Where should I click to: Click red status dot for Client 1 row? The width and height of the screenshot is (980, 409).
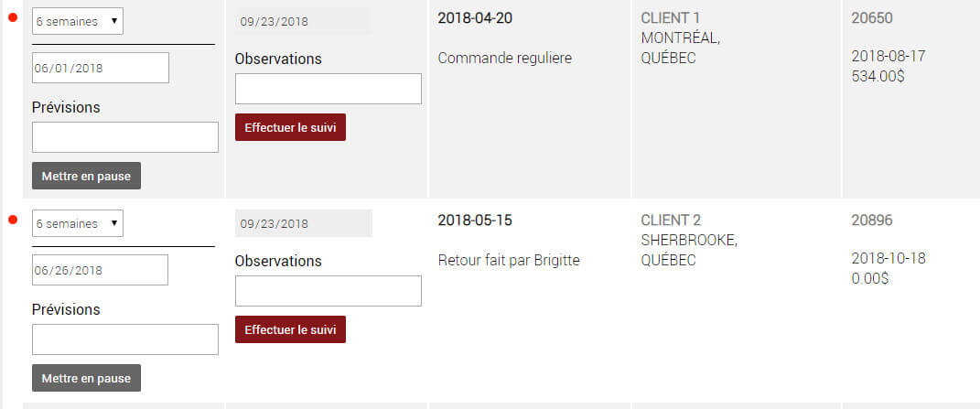(x=12, y=18)
